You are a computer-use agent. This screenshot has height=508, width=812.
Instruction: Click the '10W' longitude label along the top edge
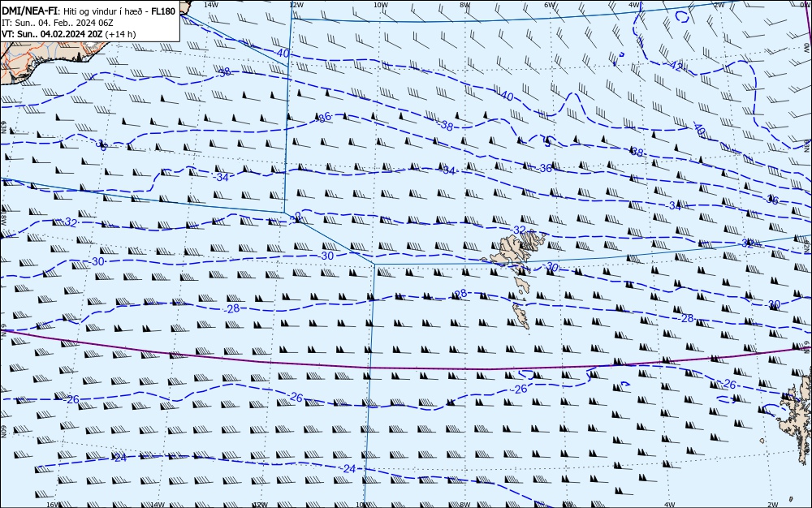pyautogui.click(x=381, y=4)
